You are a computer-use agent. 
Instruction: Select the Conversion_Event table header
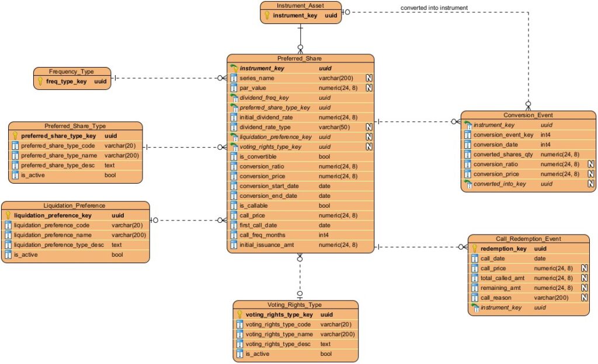(528, 115)
